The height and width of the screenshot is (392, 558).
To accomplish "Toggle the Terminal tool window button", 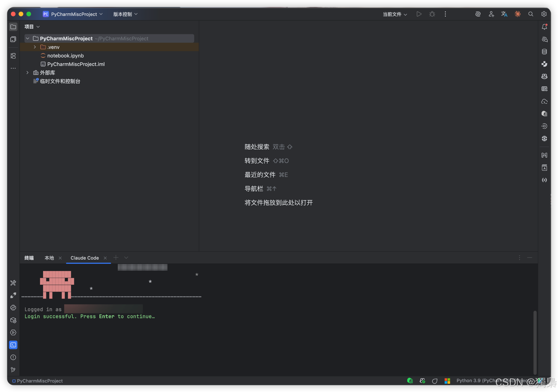I will pyautogui.click(x=13, y=345).
